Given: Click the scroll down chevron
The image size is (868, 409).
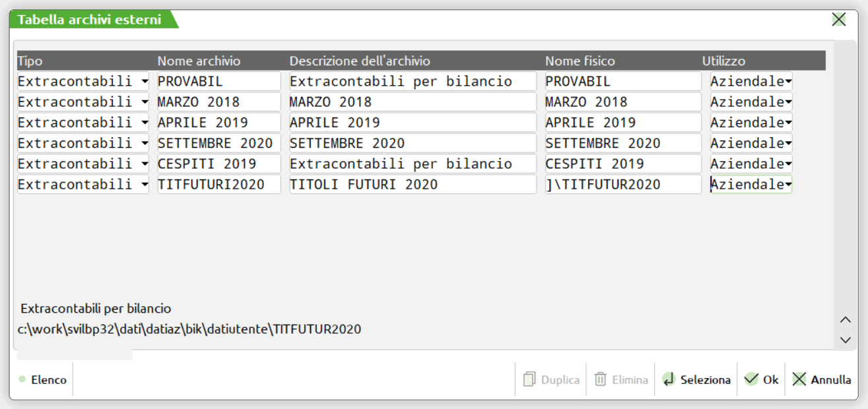Looking at the screenshot, I should [845, 340].
